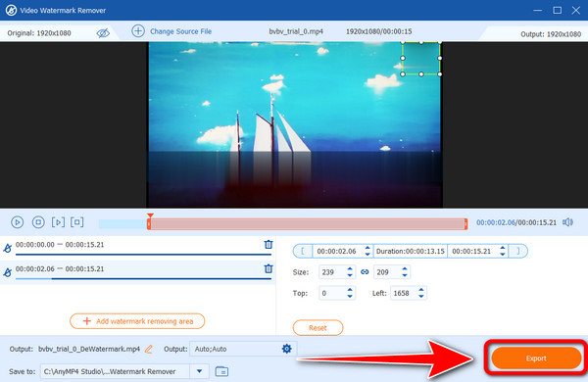The width and height of the screenshot is (588, 382).
Task: Click the Original: 1920x1080 label
Action: point(39,33)
